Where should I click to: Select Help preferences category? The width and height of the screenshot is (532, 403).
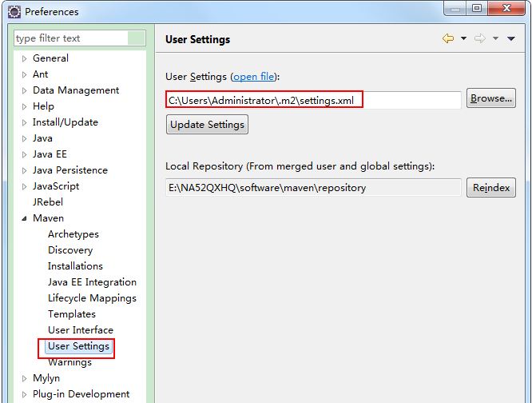(43, 106)
